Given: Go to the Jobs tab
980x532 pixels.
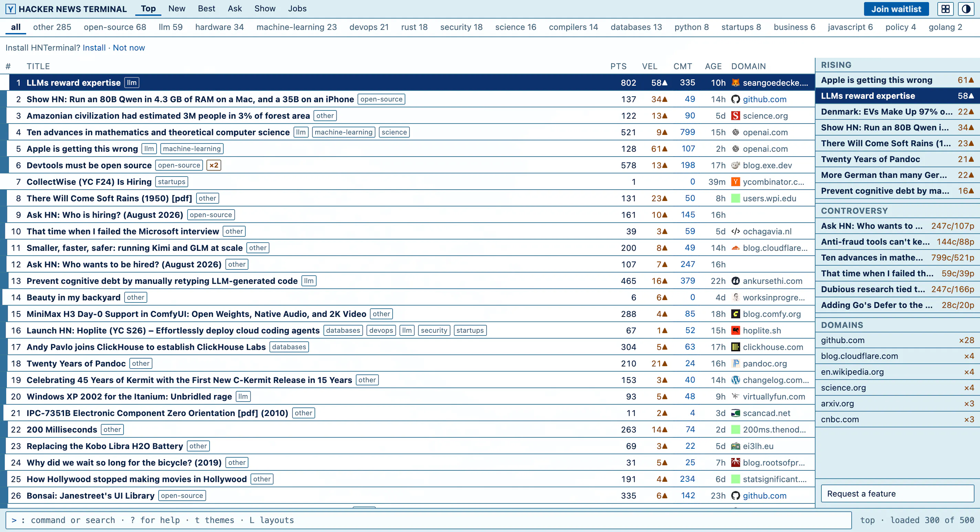Looking at the screenshot, I should pos(297,8).
